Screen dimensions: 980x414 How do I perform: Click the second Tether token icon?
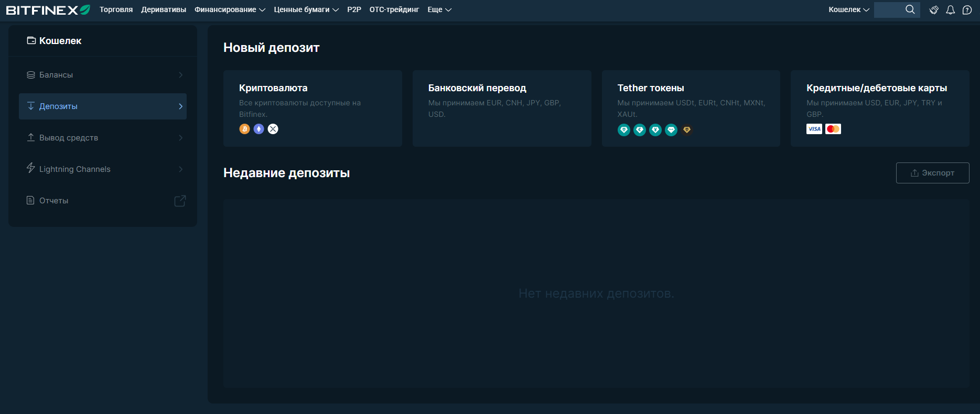(x=640, y=130)
